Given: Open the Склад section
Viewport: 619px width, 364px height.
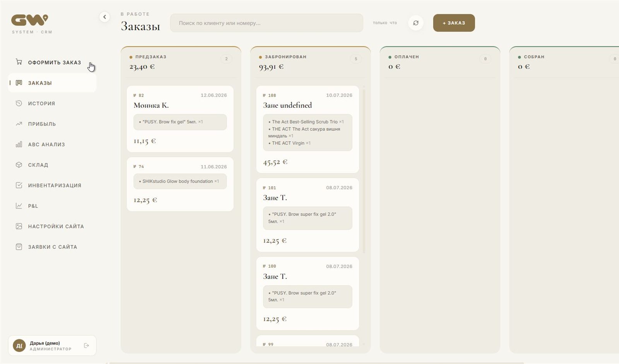Looking at the screenshot, I should point(52,165).
